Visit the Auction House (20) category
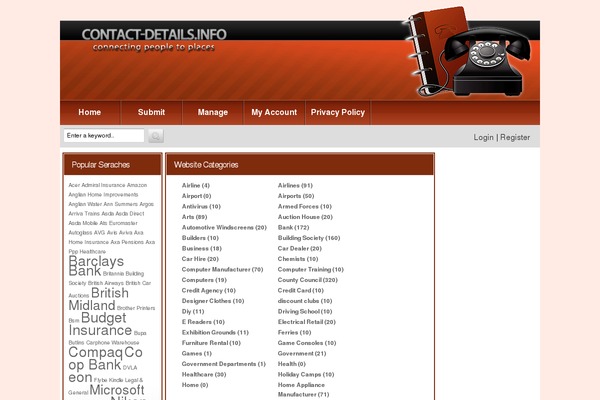The height and width of the screenshot is (400, 600). click(305, 217)
